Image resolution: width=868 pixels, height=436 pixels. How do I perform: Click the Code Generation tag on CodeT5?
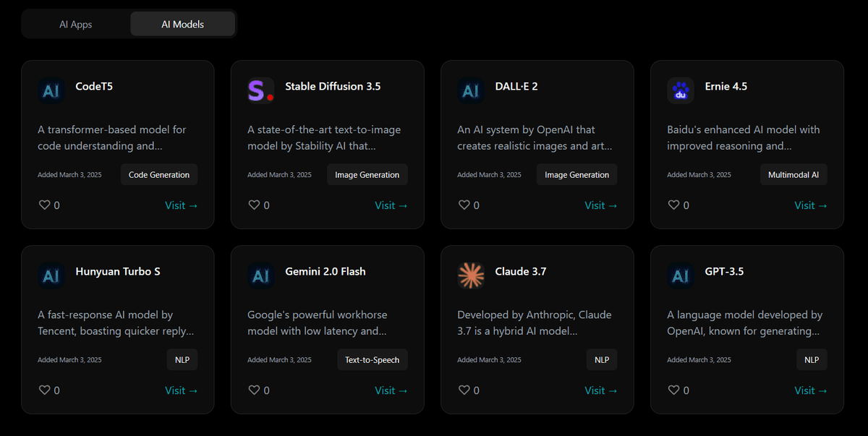159,175
